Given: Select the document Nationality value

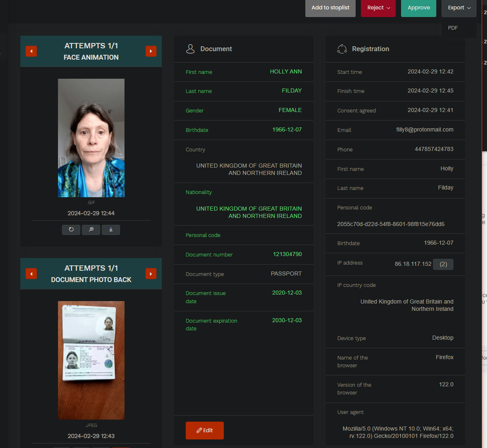Looking at the screenshot, I should coord(249,212).
